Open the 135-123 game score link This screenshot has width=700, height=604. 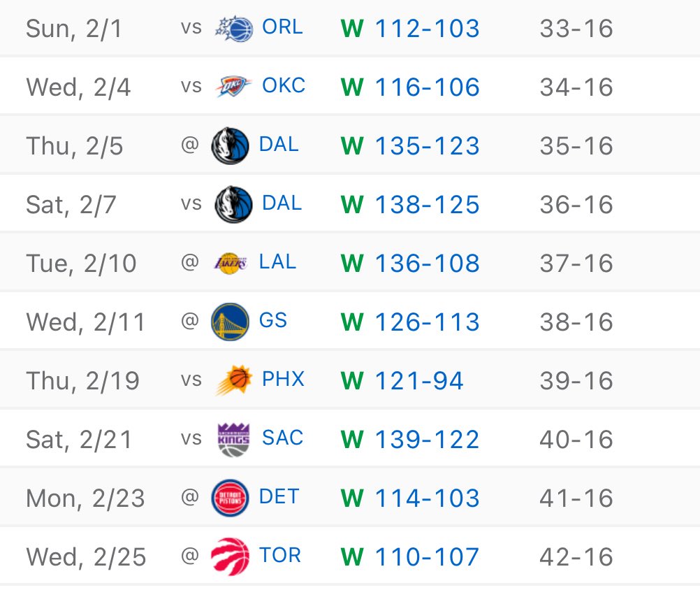[427, 146]
